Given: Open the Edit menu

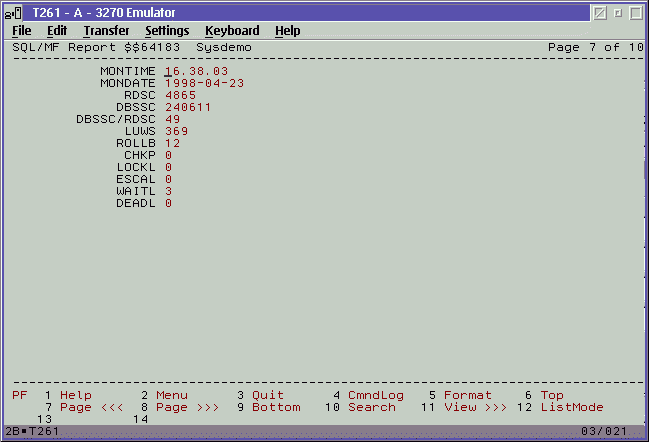Looking at the screenshot, I should pos(57,31).
